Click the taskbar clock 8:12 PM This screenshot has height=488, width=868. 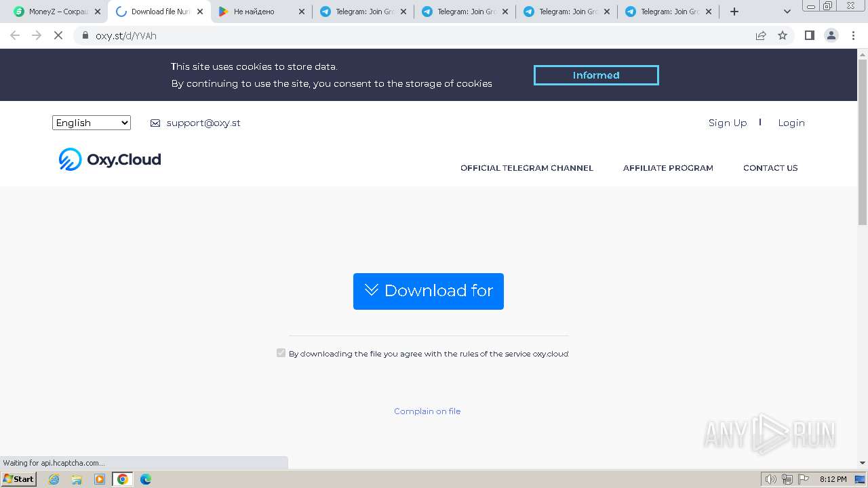tap(833, 479)
